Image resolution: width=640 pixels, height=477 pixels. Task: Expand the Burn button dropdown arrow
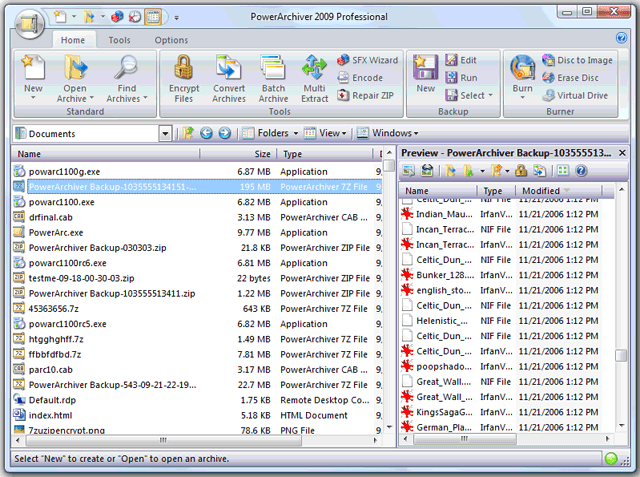coord(522,98)
